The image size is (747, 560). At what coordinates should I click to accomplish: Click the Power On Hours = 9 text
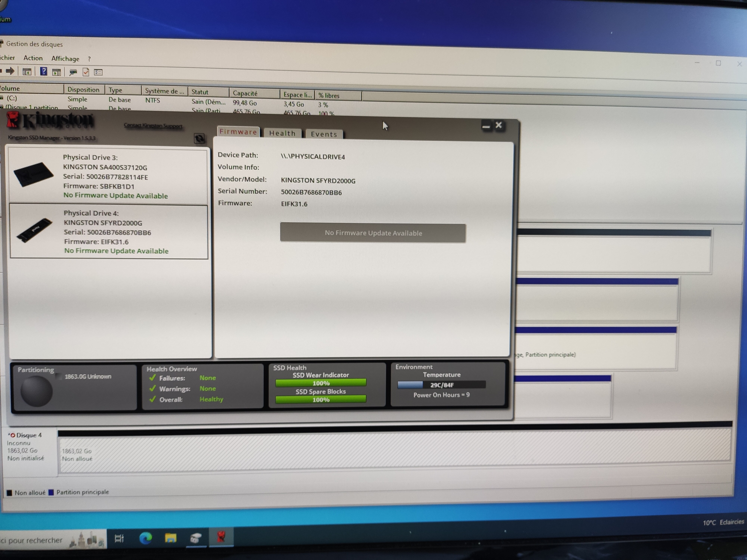[441, 395]
